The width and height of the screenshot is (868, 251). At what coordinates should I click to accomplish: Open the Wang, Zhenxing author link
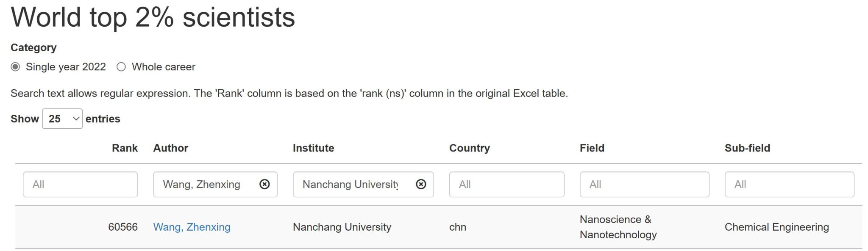click(x=192, y=227)
